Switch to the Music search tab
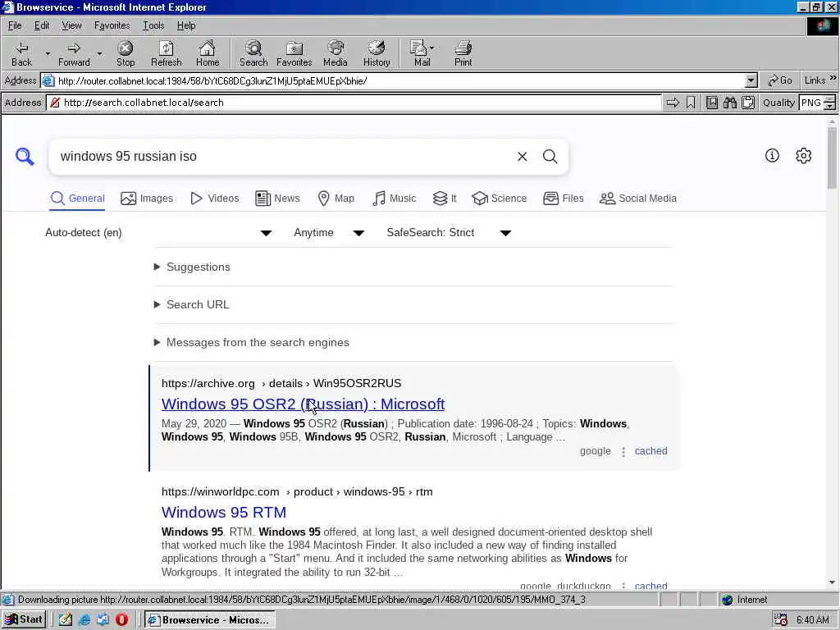 394,199
